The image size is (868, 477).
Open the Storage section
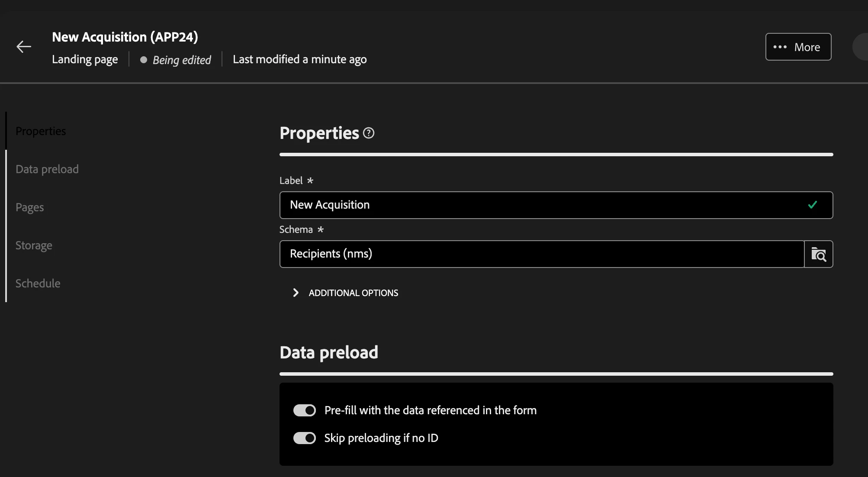pos(34,245)
